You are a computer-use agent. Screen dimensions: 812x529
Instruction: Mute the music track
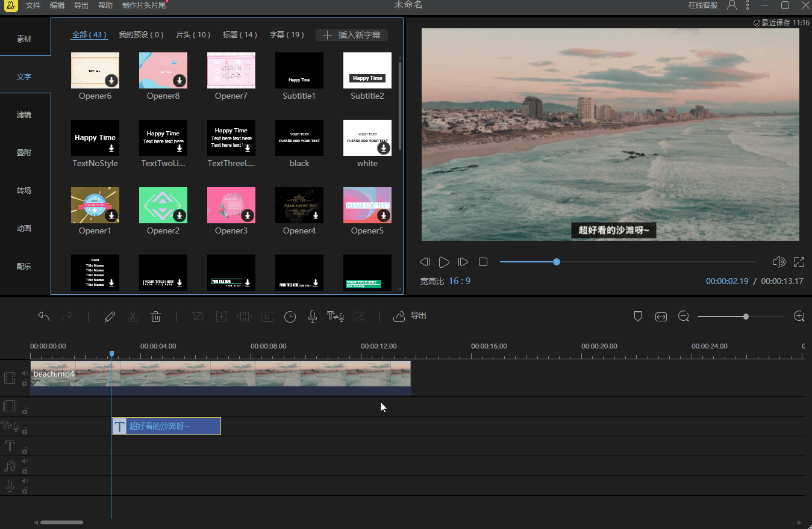(x=25, y=461)
